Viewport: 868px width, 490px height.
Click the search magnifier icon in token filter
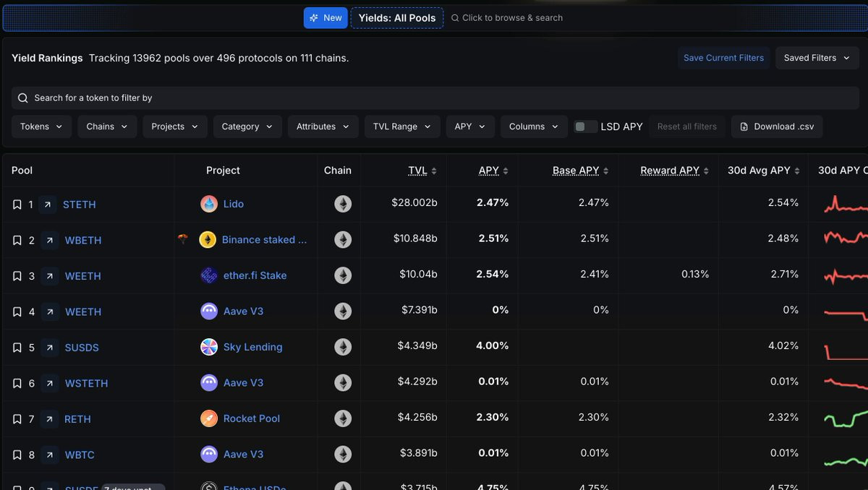coord(23,98)
